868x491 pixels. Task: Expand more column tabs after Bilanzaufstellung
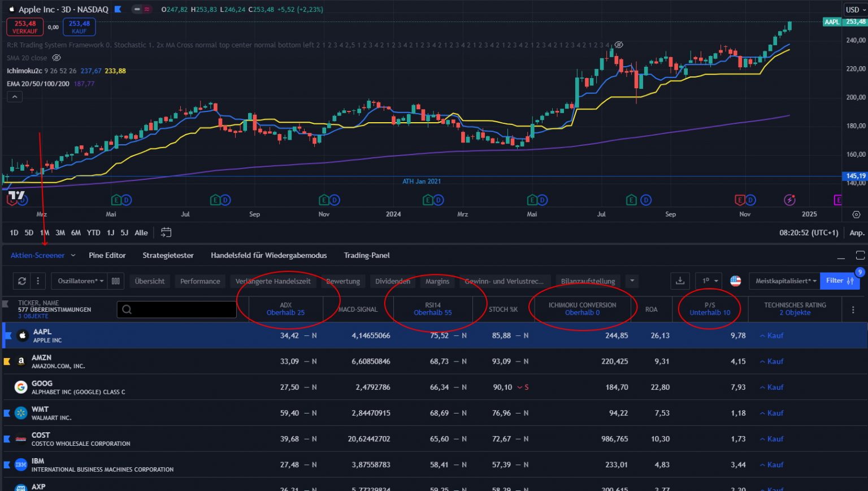(632, 281)
